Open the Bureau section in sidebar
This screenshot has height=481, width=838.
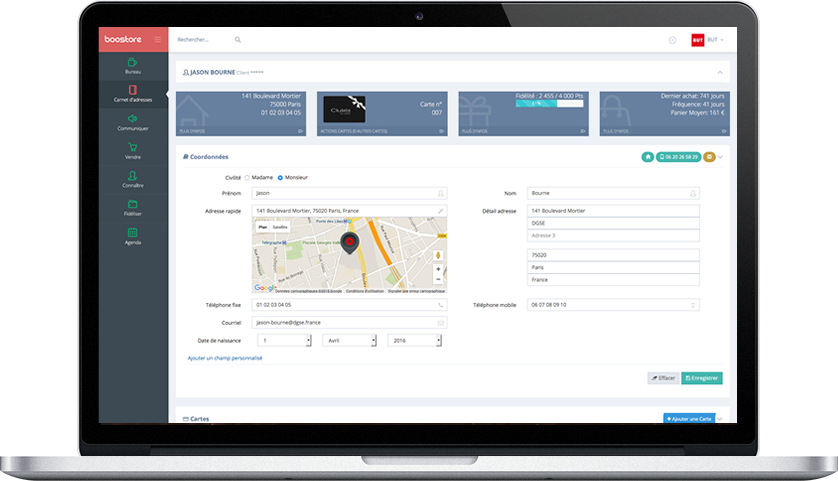coord(133,66)
